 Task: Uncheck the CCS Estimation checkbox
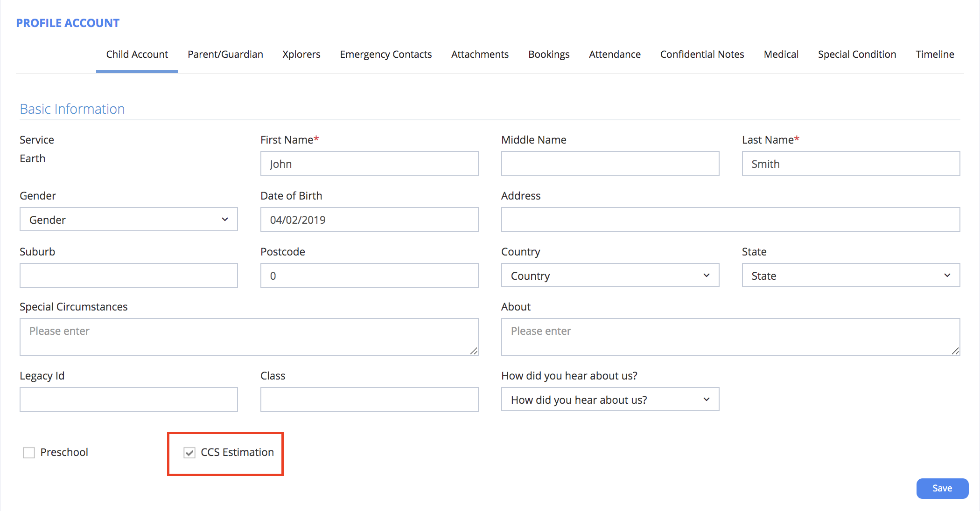189,453
